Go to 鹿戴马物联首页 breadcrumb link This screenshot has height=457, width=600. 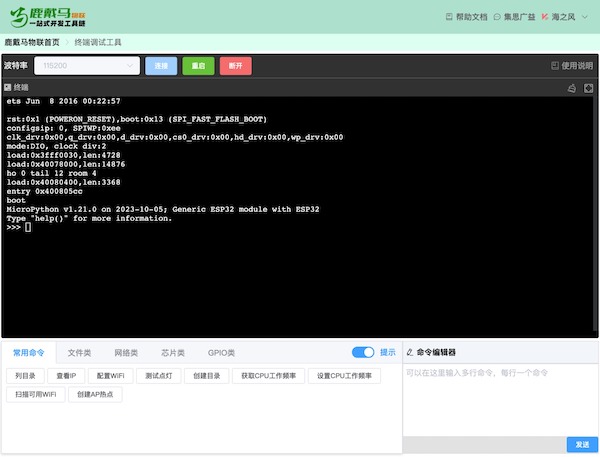31,42
